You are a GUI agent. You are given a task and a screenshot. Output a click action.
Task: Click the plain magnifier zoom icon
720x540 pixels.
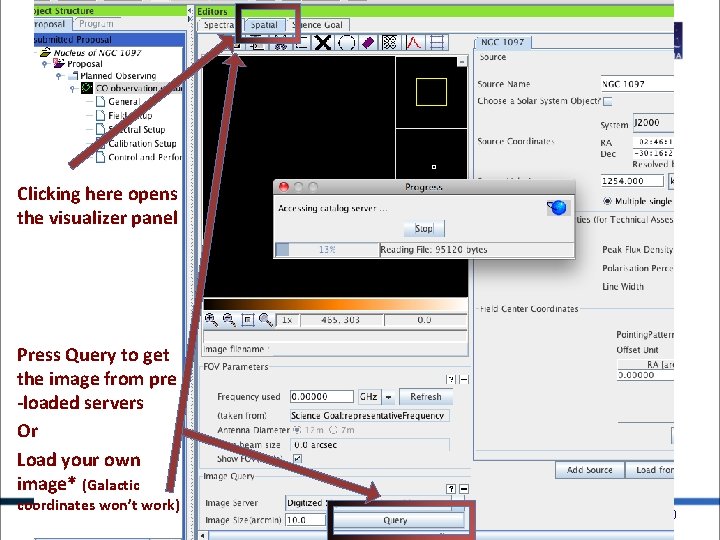[265, 320]
